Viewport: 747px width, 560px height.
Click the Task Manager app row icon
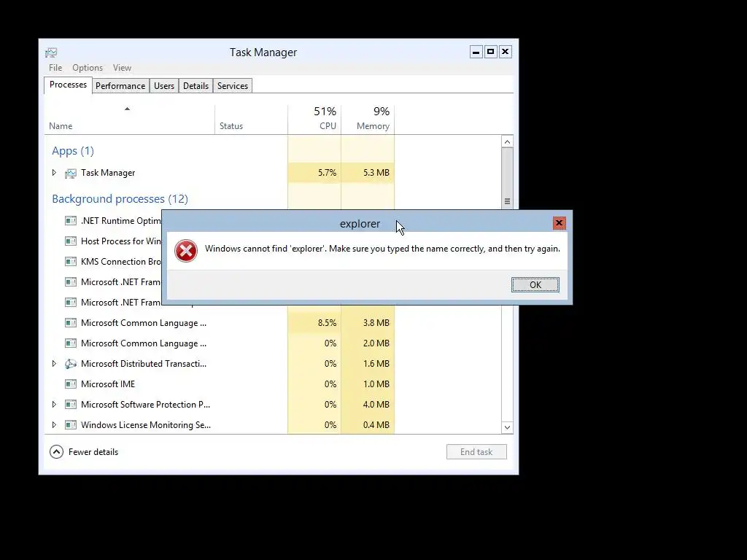coord(71,174)
